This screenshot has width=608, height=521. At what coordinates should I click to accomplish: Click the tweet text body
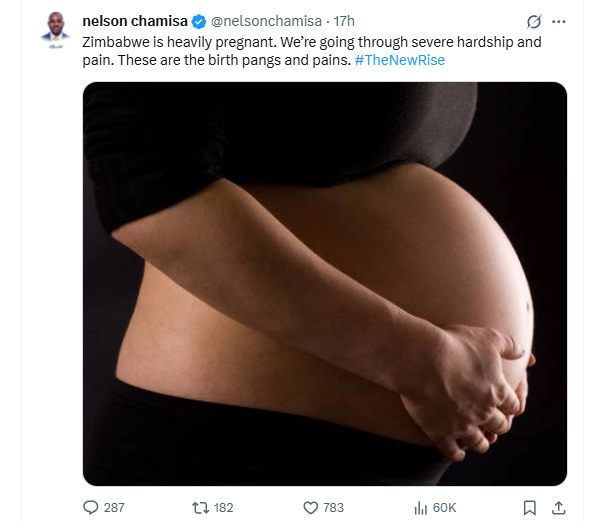coord(312,51)
